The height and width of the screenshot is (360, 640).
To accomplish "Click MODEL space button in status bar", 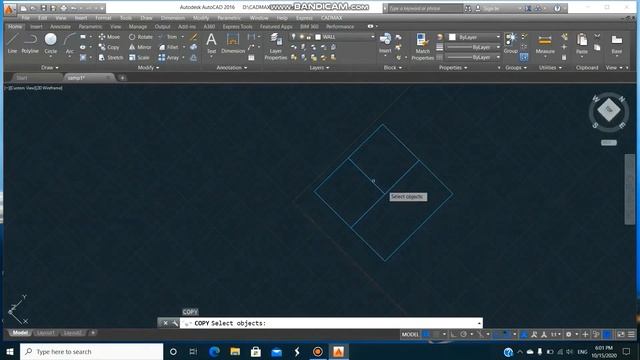I will click(410, 334).
